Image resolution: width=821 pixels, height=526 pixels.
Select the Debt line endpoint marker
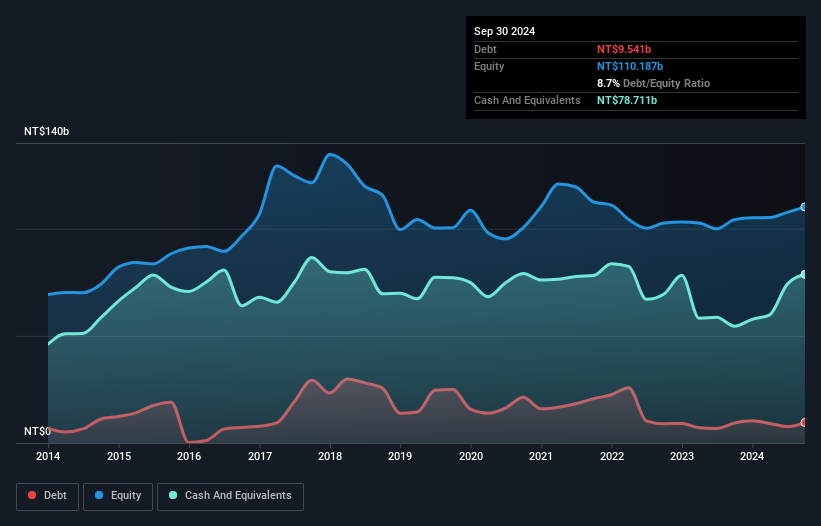804,423
